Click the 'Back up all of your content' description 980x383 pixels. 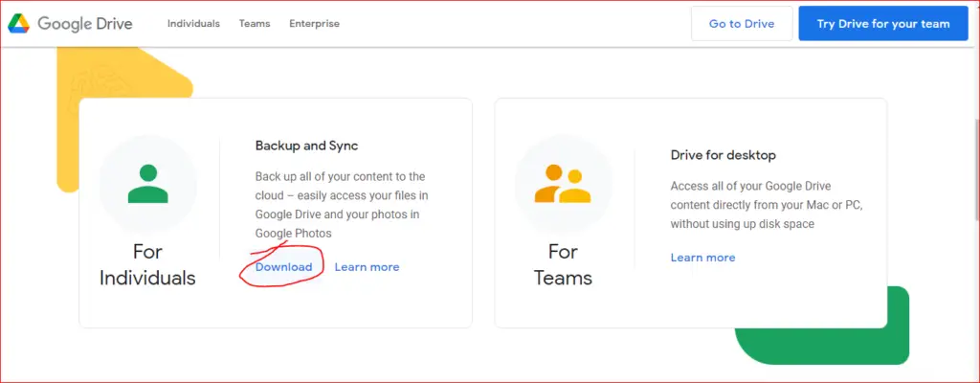point(342,205)
